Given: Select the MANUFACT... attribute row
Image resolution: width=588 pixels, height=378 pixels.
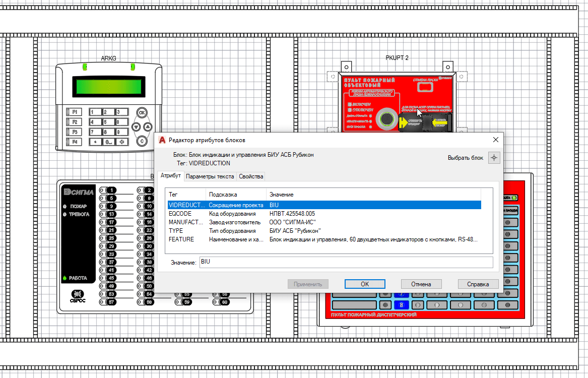Looking at the screenshot, I should point(324,222).
